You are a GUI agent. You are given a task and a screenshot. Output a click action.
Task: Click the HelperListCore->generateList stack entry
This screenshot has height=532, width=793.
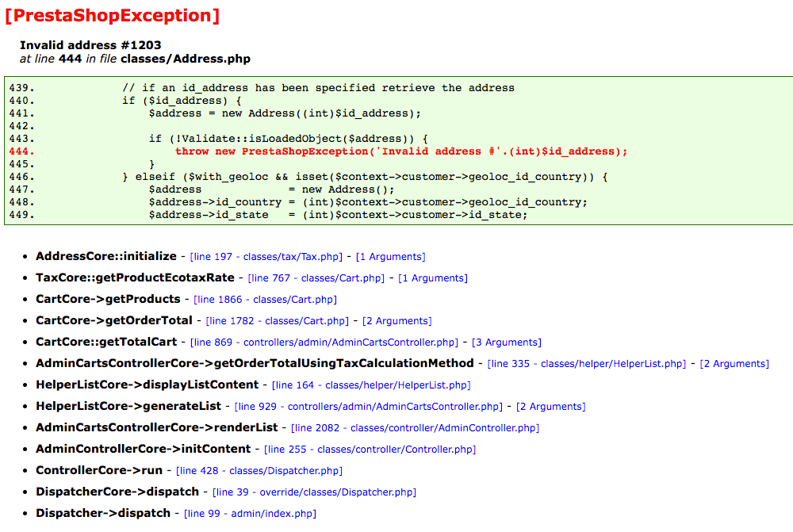click(128, 406)
